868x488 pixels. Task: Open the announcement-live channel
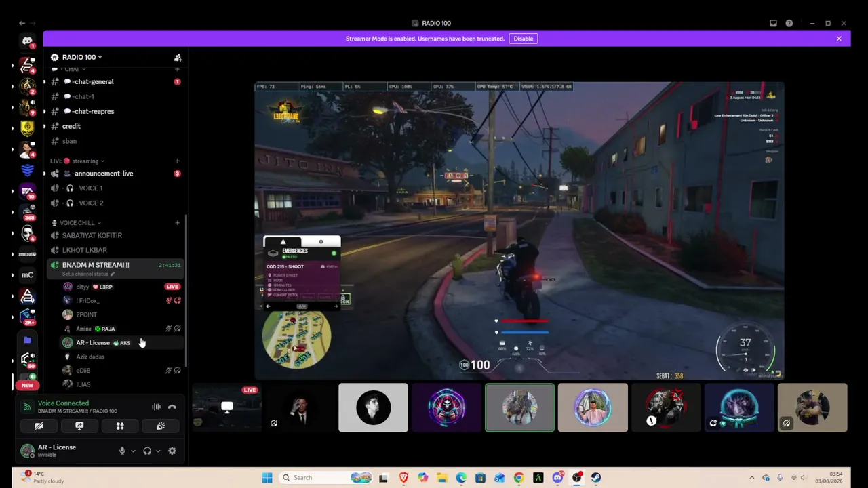tap(116, 174)
